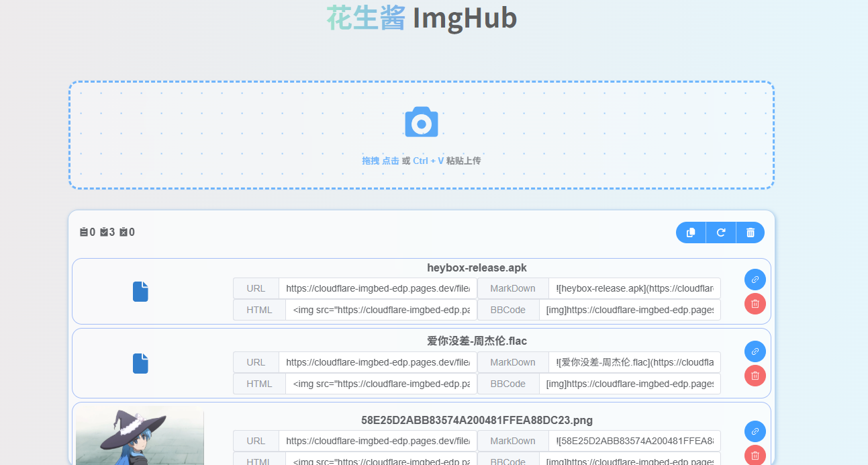Delete heybox-release.apk with its trash icon

tap(755, 304)
